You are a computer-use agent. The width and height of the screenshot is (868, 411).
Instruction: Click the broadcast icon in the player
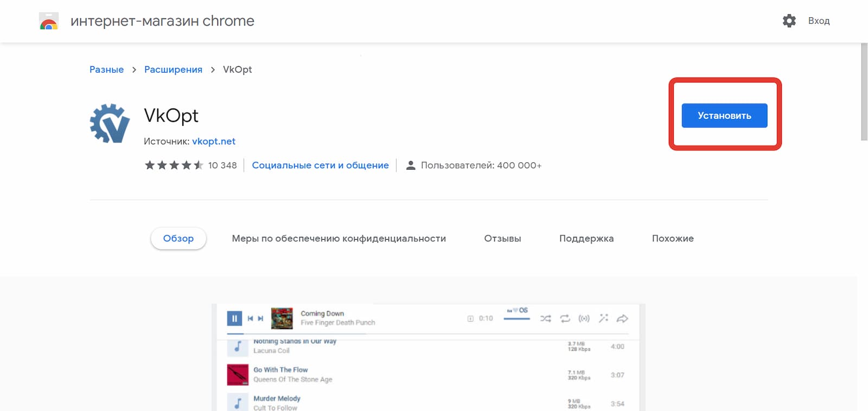[x=584, y=318]
